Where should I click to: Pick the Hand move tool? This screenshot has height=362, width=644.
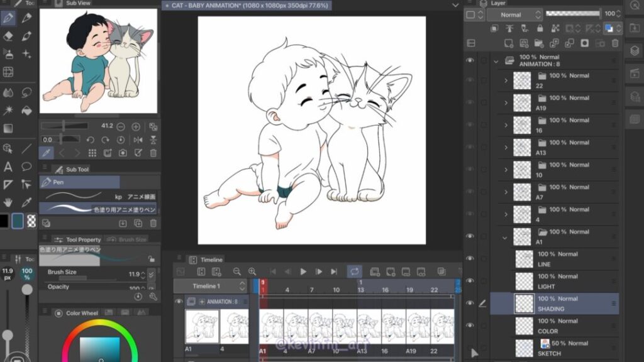8,202
